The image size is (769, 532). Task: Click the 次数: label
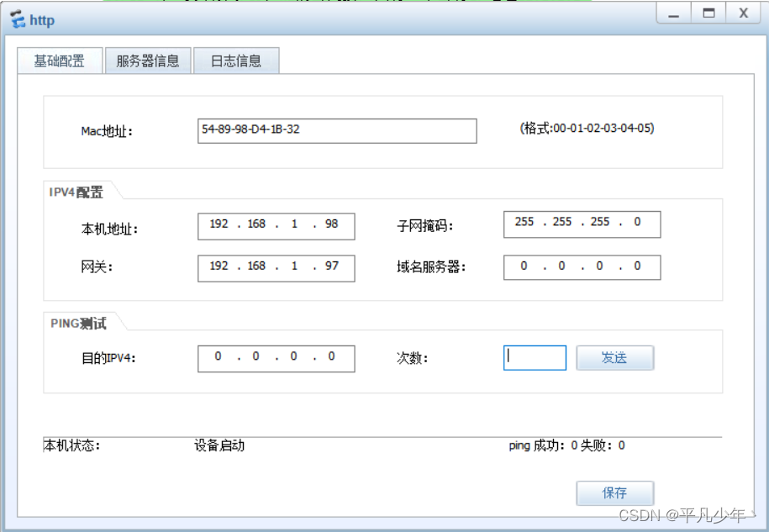point(413,358)
